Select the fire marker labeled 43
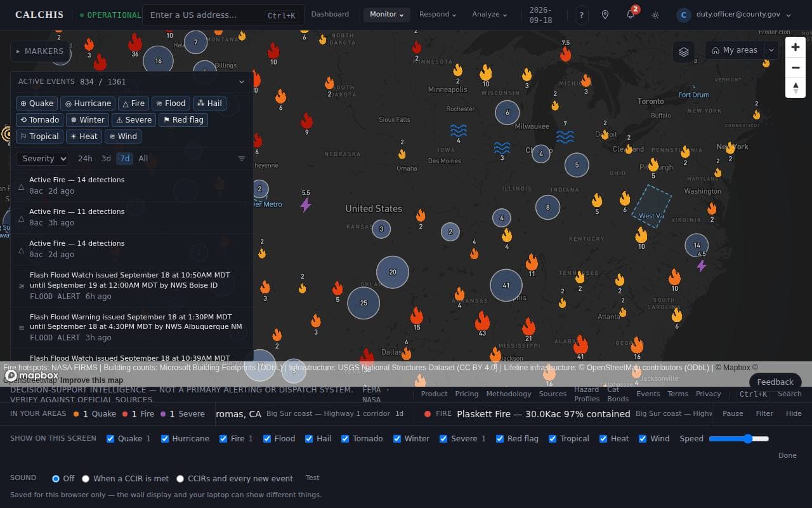The width and height of the screenshot is (812, 508). tap(482, 321)
